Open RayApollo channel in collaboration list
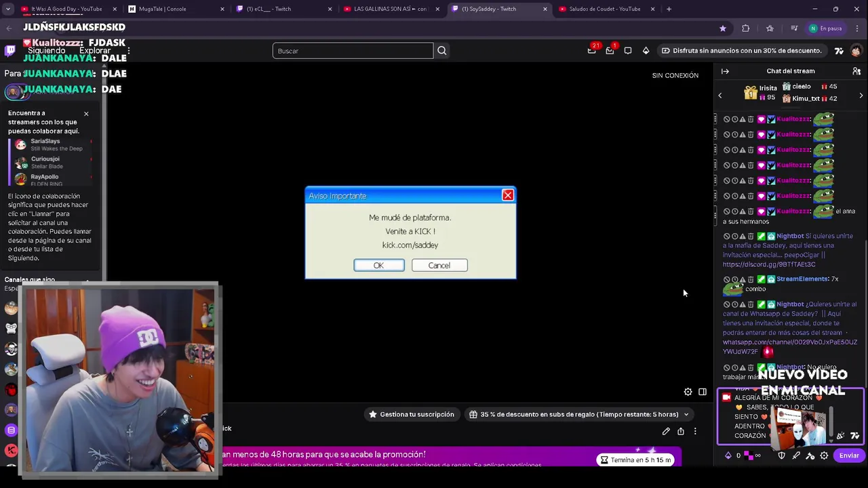The height and width of the screenshot is (488, 868). pos(52,180)
